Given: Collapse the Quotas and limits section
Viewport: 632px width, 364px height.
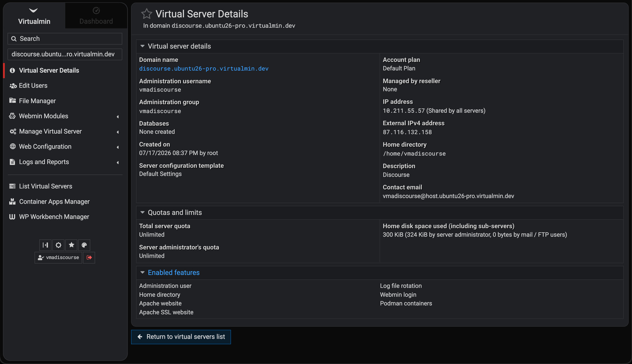Looking at the screenshot, I should click(x=143, y=212).
